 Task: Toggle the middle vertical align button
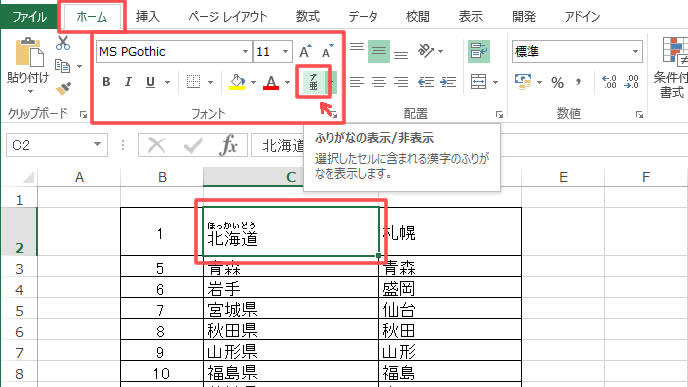coord(379,51)
